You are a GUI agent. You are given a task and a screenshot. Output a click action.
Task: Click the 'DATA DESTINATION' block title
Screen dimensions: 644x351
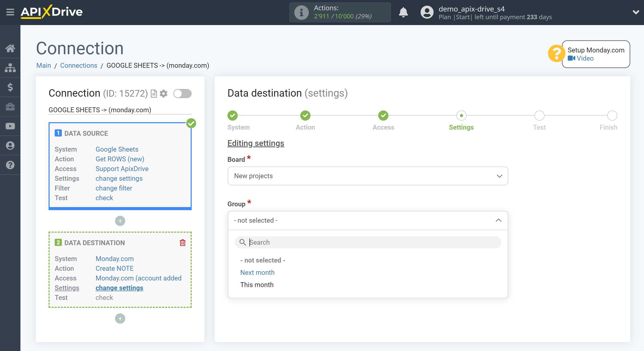[x=95, y=243]
